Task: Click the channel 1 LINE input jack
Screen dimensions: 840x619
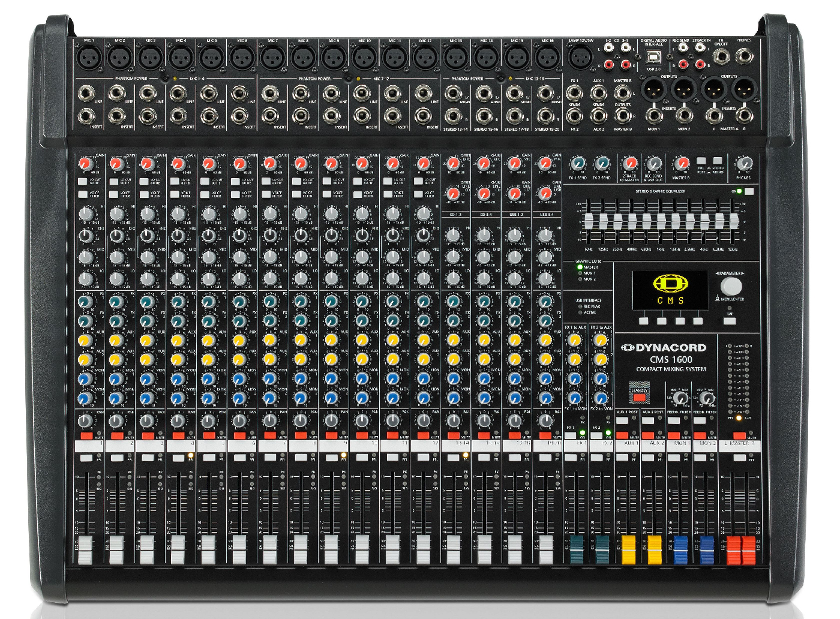Action: (x=86, y=93)
